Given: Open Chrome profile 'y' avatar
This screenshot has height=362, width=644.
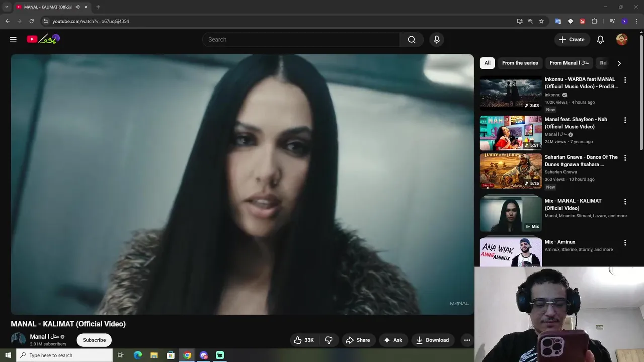Looking at the screenshot, I should coord(624,21).
